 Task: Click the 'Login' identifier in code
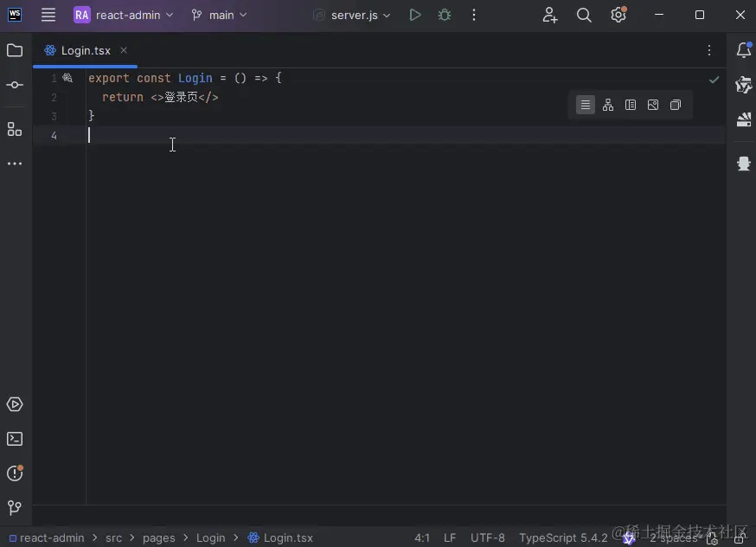coord(195,78)
